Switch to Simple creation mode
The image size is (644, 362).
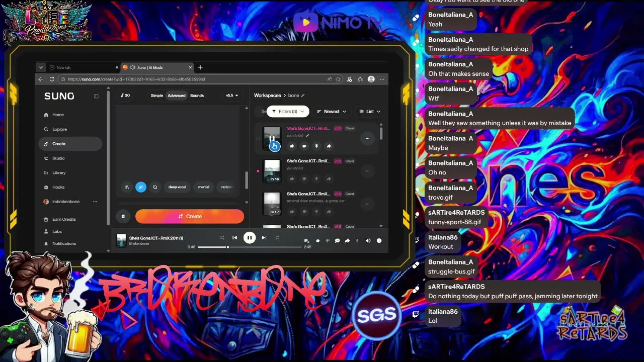coord(157,96)
